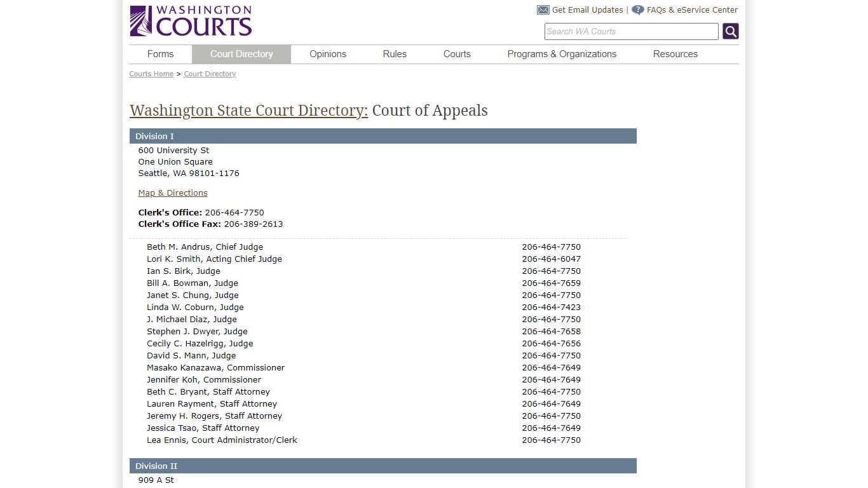This screenshot has width=868, height=488.
Task: Click the Washington Courts logo
Action: pyautogui.click(x=191, y=21)
